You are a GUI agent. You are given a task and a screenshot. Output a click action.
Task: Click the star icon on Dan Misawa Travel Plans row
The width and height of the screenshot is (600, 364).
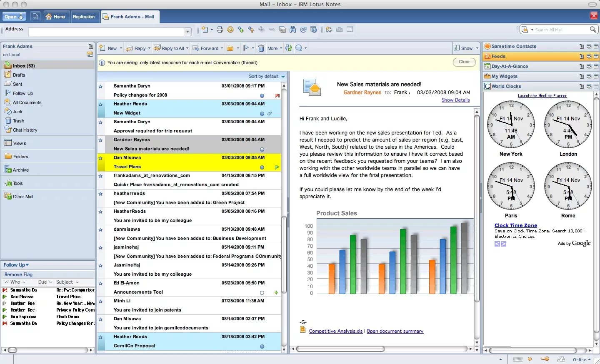click(x=100, y=158)
